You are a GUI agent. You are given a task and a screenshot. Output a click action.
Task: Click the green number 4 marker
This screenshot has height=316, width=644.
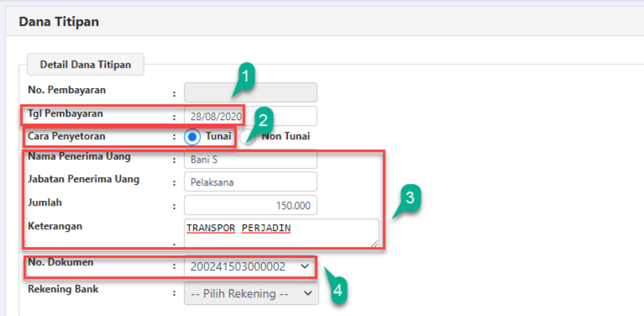(337, 290)
